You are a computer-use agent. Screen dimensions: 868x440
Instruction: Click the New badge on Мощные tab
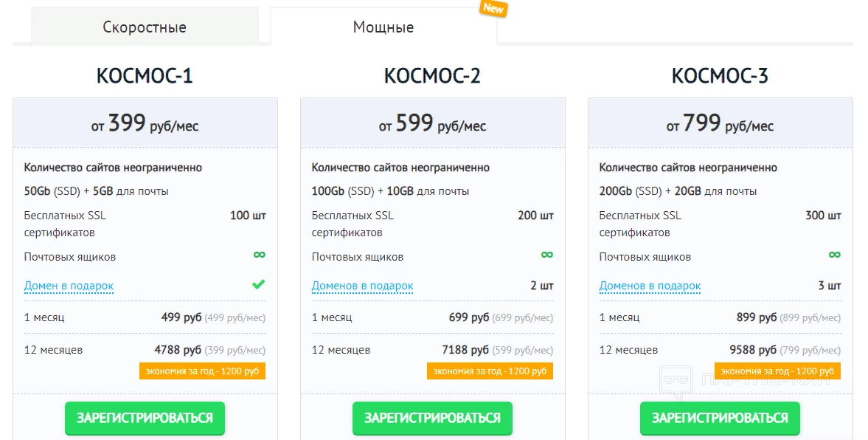tap(493, 8)
